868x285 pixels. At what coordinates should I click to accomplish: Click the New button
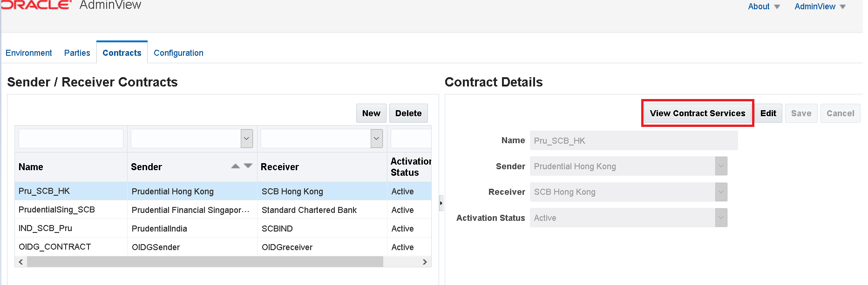371,113
